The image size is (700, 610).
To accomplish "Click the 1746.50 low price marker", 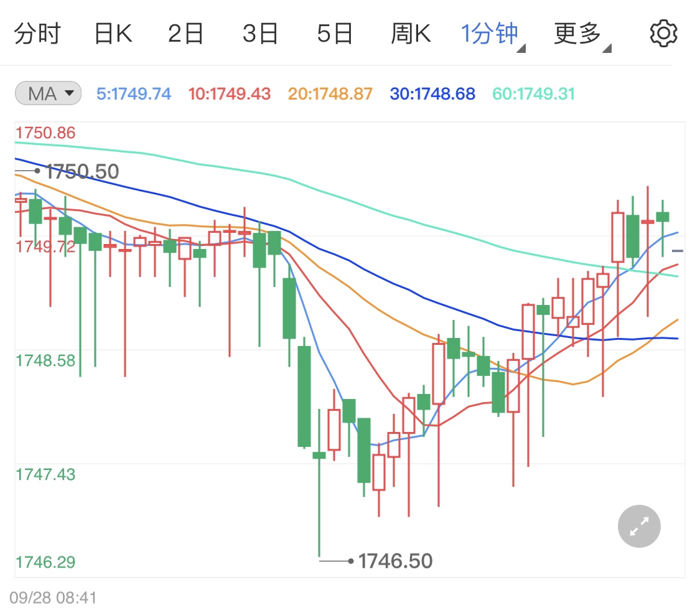I will tap(396, 560).
